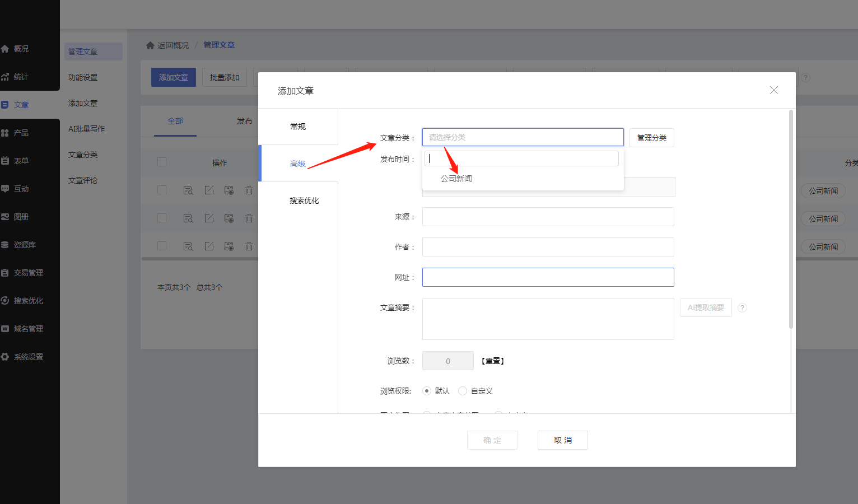Select the 默认 browse permission radio
This screenshot has height=504, width=858.
(x=427, y=391)
